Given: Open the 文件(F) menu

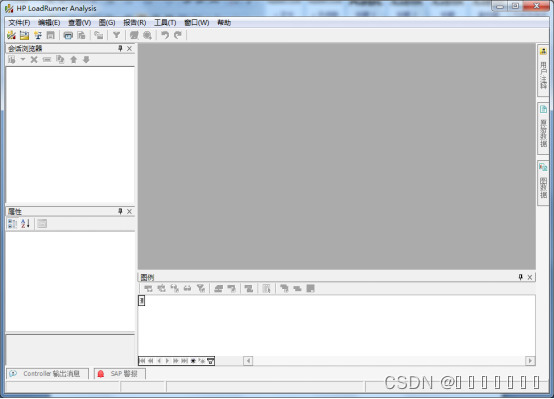Looking at the screenshot, I should point(19,23).
